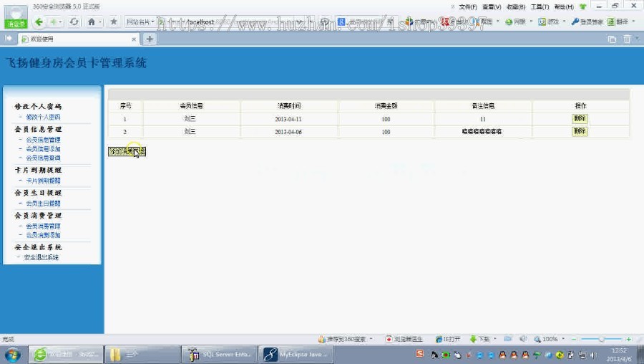The width and height of the screenshot is (644, 364).
Task: Click the add consumption record button
Action: click(x=127, y=152)
